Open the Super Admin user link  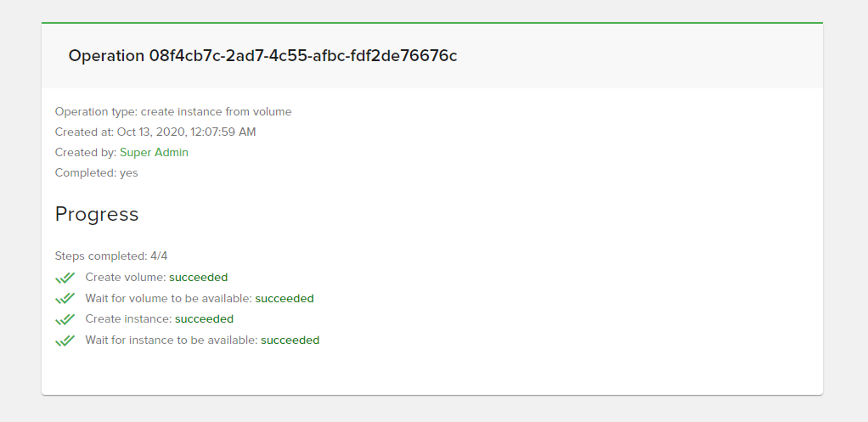click(154, 153)
